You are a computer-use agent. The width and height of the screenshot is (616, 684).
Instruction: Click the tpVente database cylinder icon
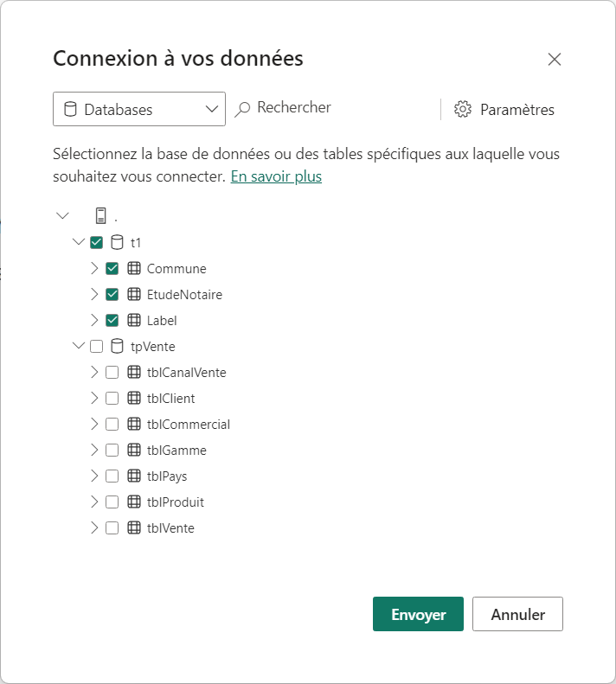tap(117, 347)
